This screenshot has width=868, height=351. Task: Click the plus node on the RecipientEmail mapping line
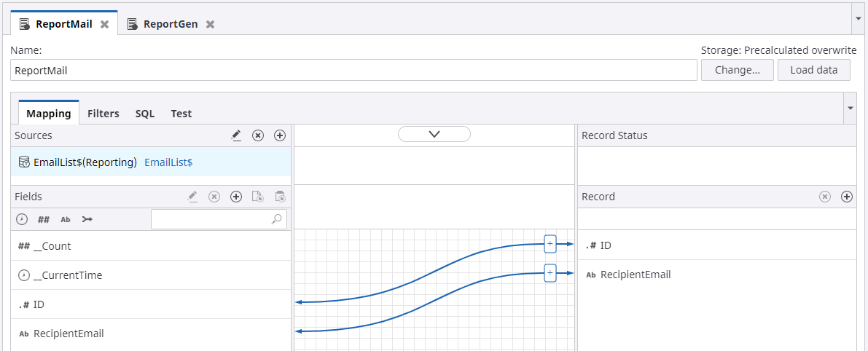pos(550,273)
